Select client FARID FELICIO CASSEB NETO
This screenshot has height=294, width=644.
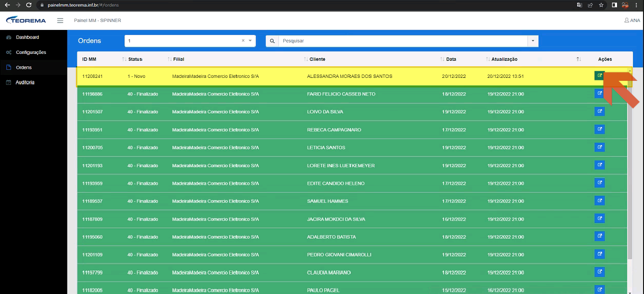341,94
